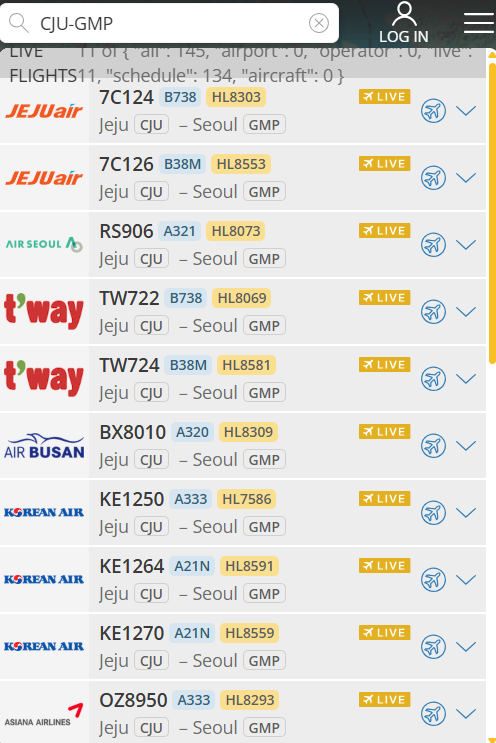Expand details for flight 7C126
Viewport: 496px width, 743px height.
click(x=466, y=178)
